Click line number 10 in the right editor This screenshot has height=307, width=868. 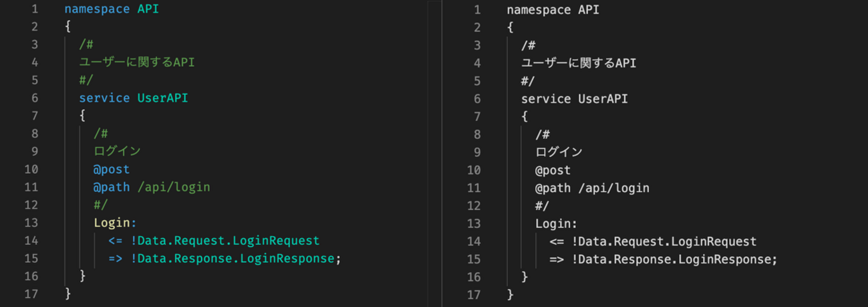pos(473,171)
